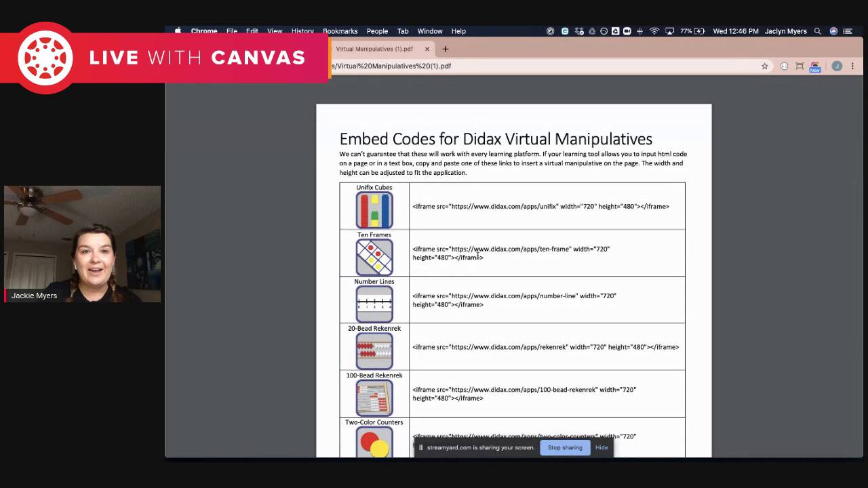Screen dimensions: 868x488
Task: Open the AirPlay display menu icon
Action: point(669,31)
